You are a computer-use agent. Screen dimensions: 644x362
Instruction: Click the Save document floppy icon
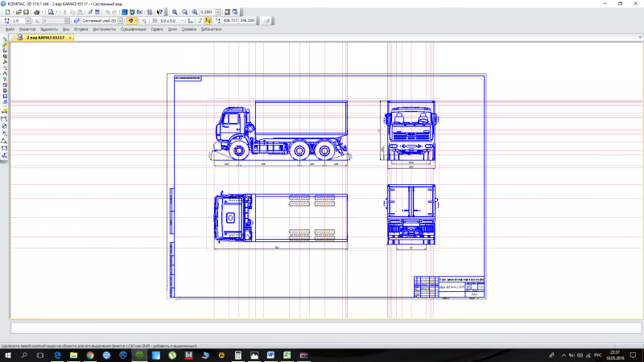click(26, 12)
